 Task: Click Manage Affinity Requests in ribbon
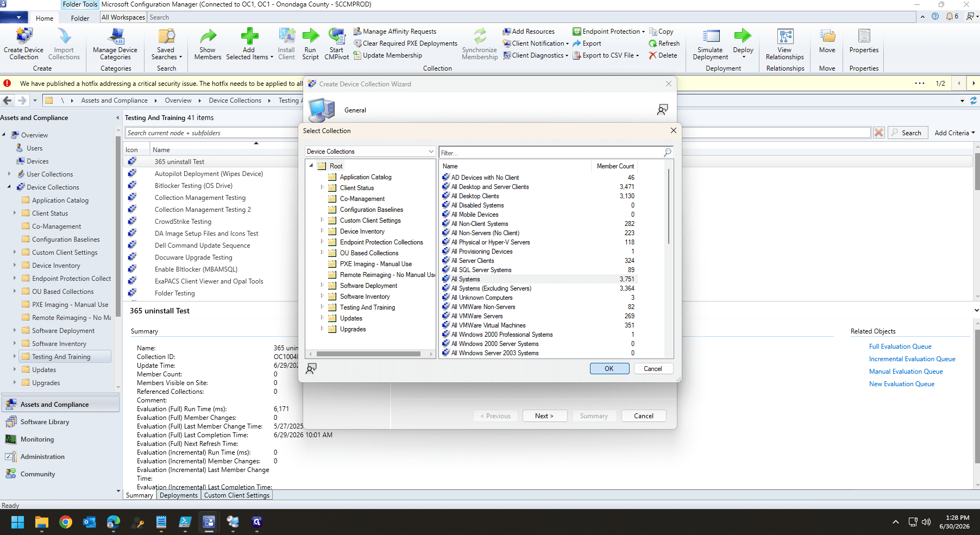(x=395, y=32)
